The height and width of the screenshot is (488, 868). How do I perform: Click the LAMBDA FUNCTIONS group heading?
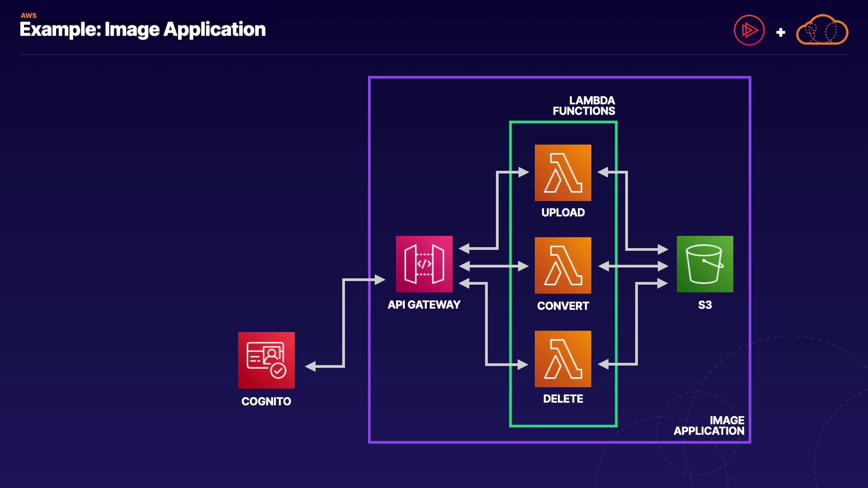pos(584,106)
